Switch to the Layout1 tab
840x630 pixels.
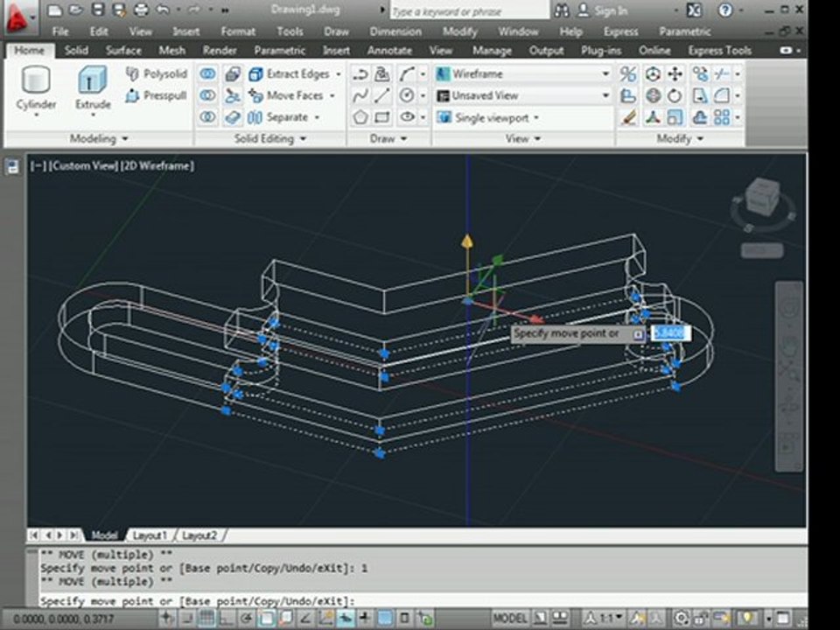pyautogui.click(x=150, y=535)
